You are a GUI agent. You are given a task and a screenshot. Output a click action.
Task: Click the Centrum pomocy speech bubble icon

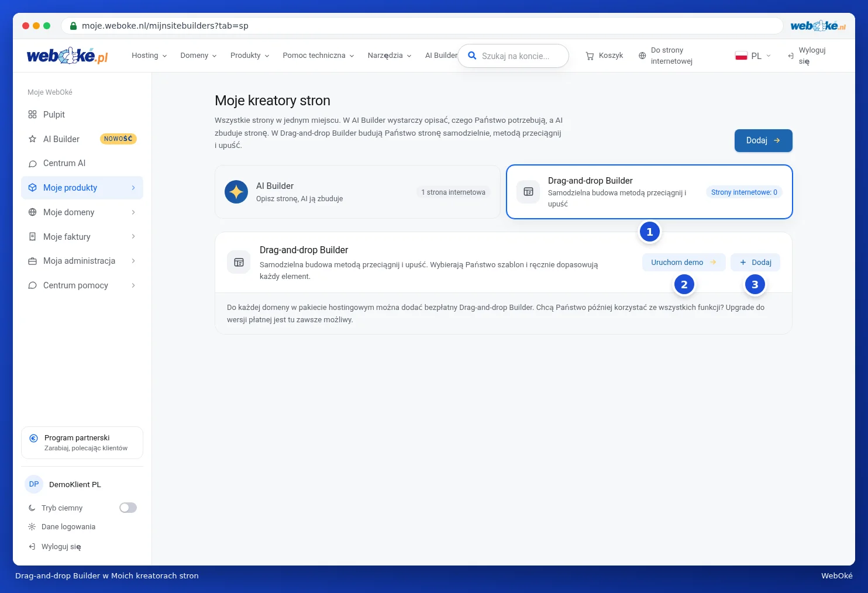(32, 285)
